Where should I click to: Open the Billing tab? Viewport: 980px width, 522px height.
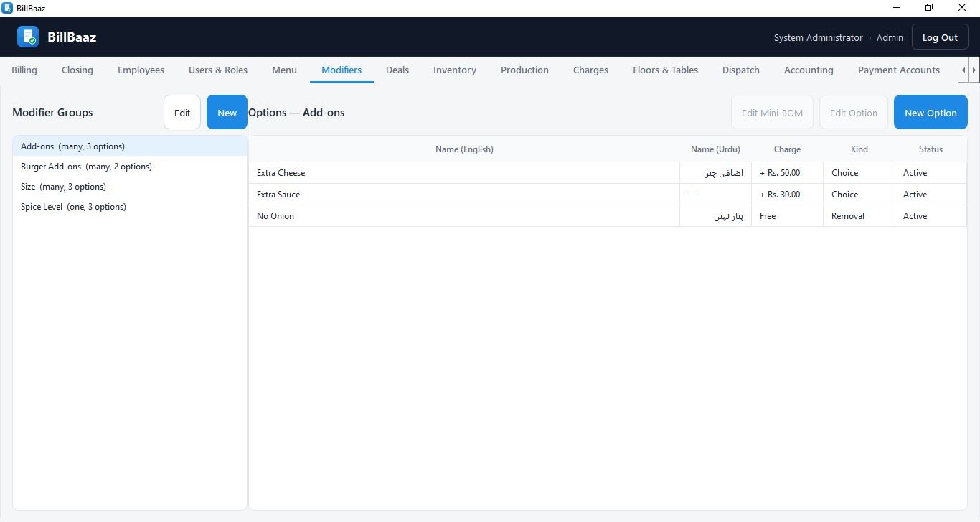tap(24, 70)
